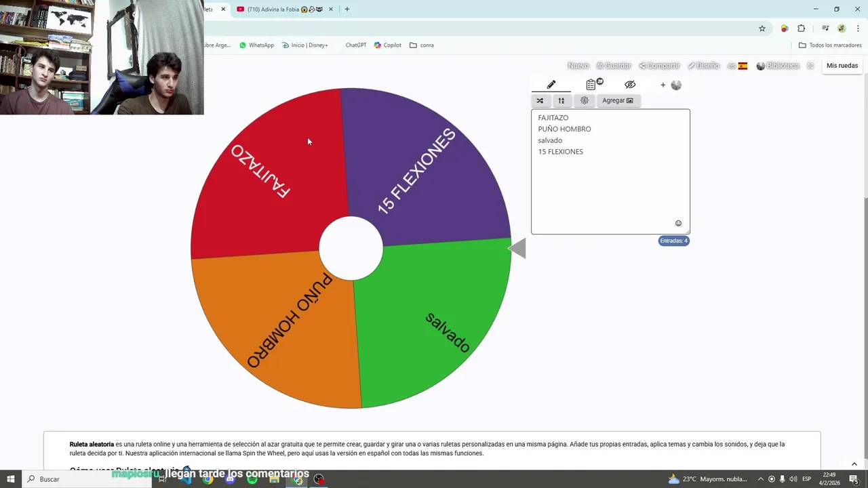Screen dimensions: 868x488
Task: Click Guardar to save wheel
Action: pos(614,66)
